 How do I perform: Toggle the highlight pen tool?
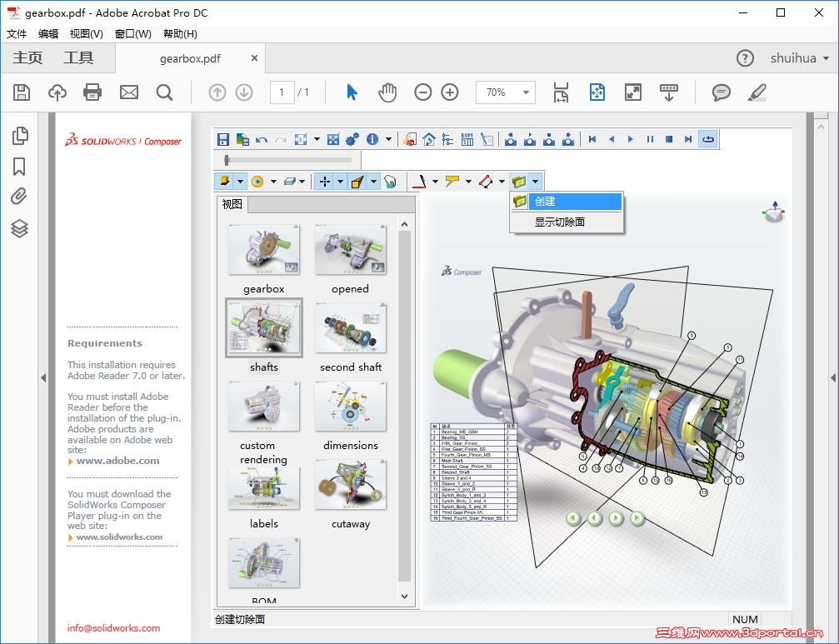coord(757,92)
